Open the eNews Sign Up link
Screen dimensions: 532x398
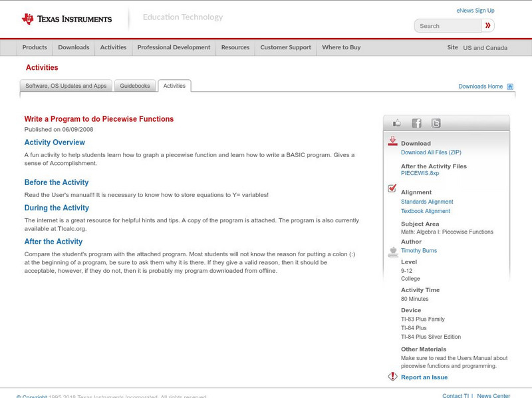click(x=475, y=11)
